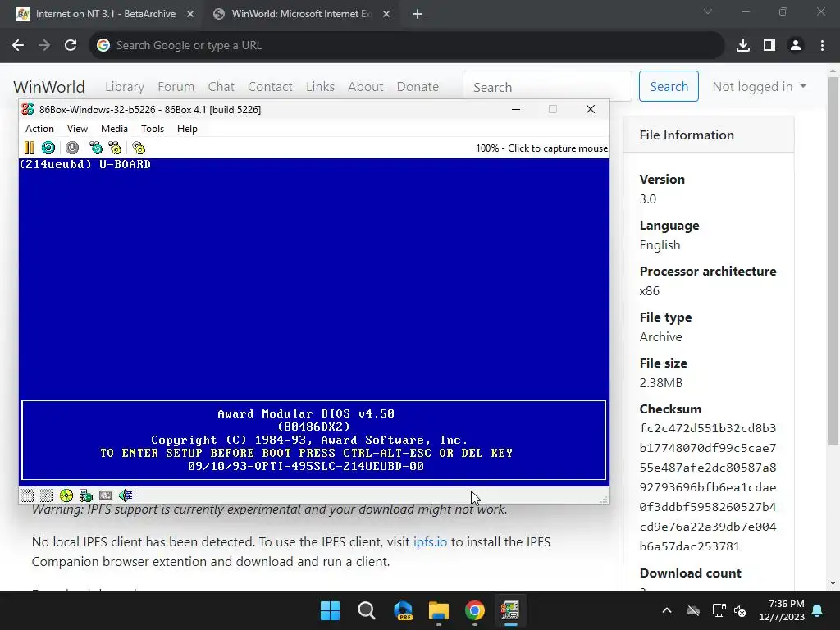Open 86Box settings gear icon
This screenshot has width=840, height=630.
pos(138,148)
